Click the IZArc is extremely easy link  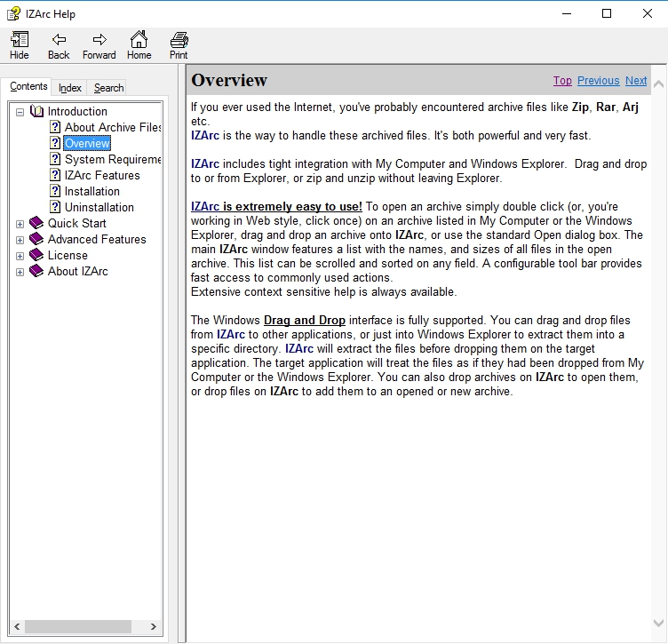(x=276, y=207)
